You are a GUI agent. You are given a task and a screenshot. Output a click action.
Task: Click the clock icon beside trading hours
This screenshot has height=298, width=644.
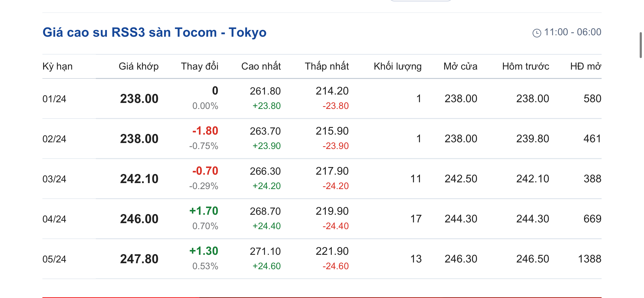click(x=536, y=33)
